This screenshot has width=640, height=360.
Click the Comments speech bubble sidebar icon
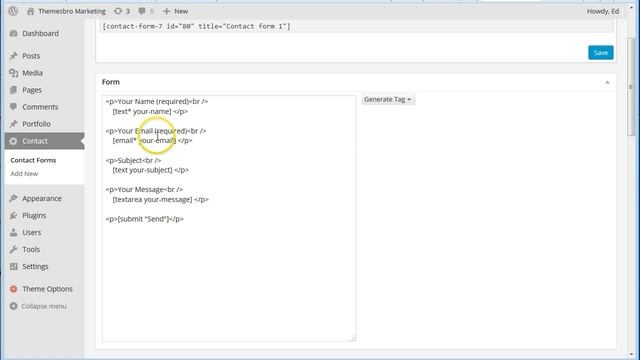pos(13,107)
